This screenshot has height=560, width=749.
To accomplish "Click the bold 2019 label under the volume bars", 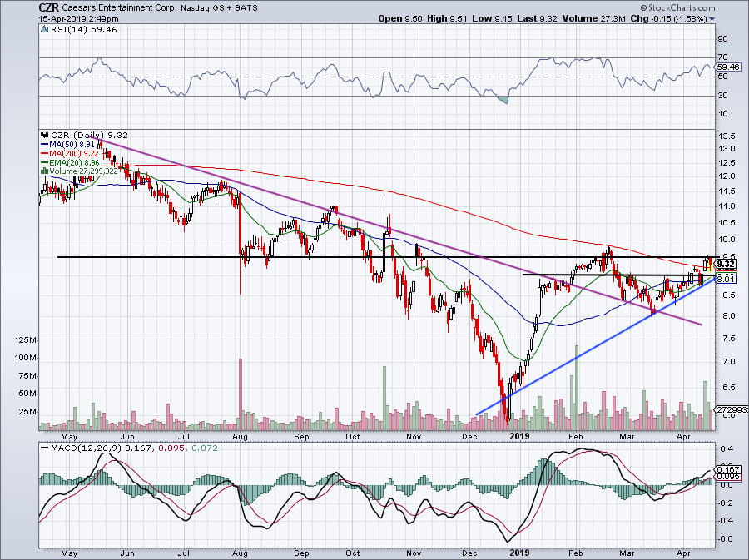I will tap(519, 436).
